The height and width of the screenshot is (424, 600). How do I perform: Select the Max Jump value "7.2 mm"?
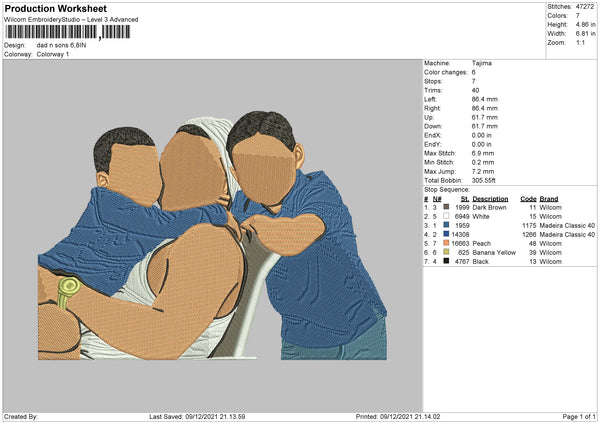[483, 171]
